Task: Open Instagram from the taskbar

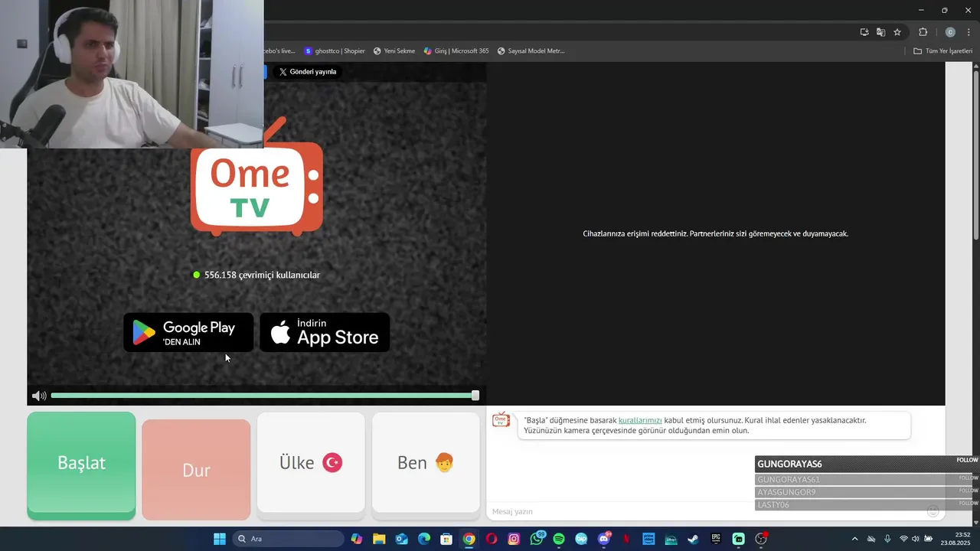Action: click(x=514, y=539)
